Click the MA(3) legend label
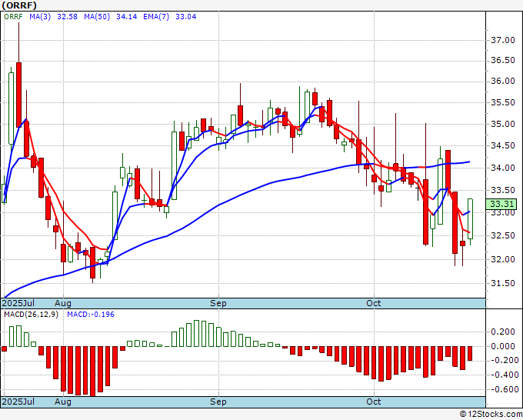The height and width of the screenshot is (420, 523). point(40,17)
